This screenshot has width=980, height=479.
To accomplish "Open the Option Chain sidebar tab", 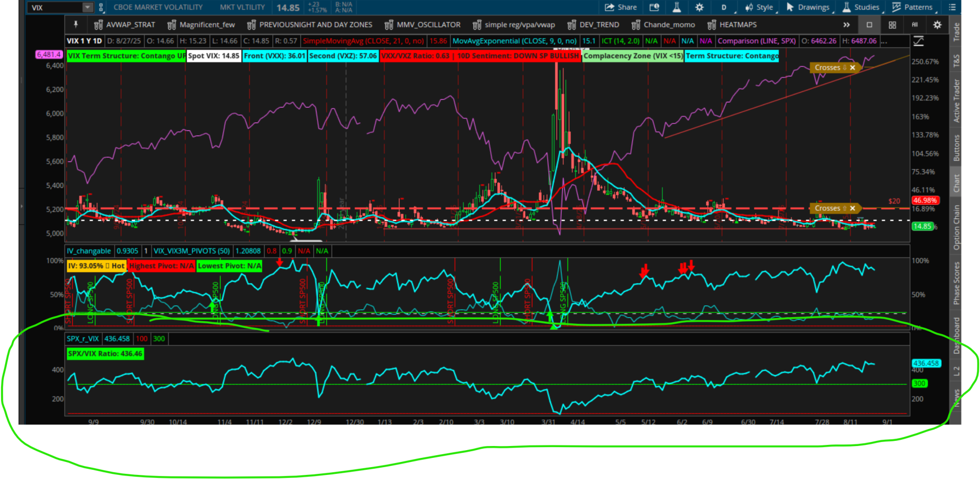I will [956, 227].
